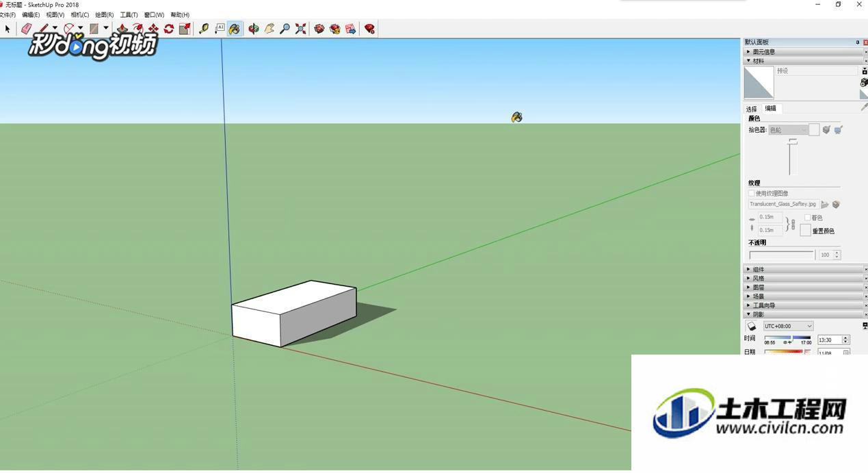Open Arc tool dropdown arrow

click(x=80, y=29)
